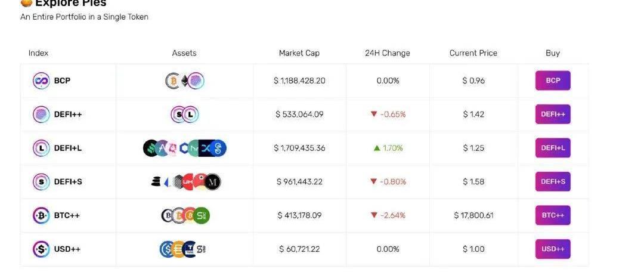The width and height of the screenshot is (644, 275).
Task: Click the BTC++ assets icon group
Action: point(185,215)
